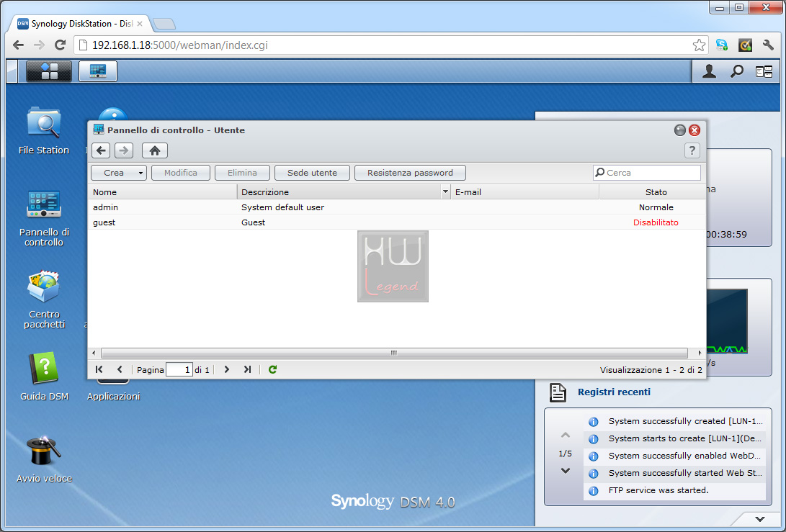Go back in Pannello di controllo window

click(x=102, y=150)
